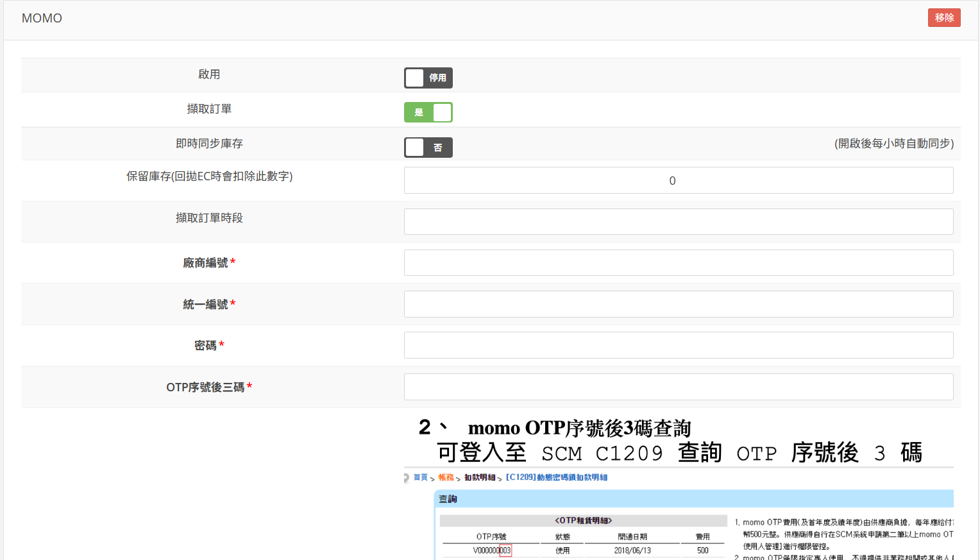The height and width of the screenshot is (560, 980).
Task: Focus the OTP序號後三碼 input field
Action: coord(678,387)
